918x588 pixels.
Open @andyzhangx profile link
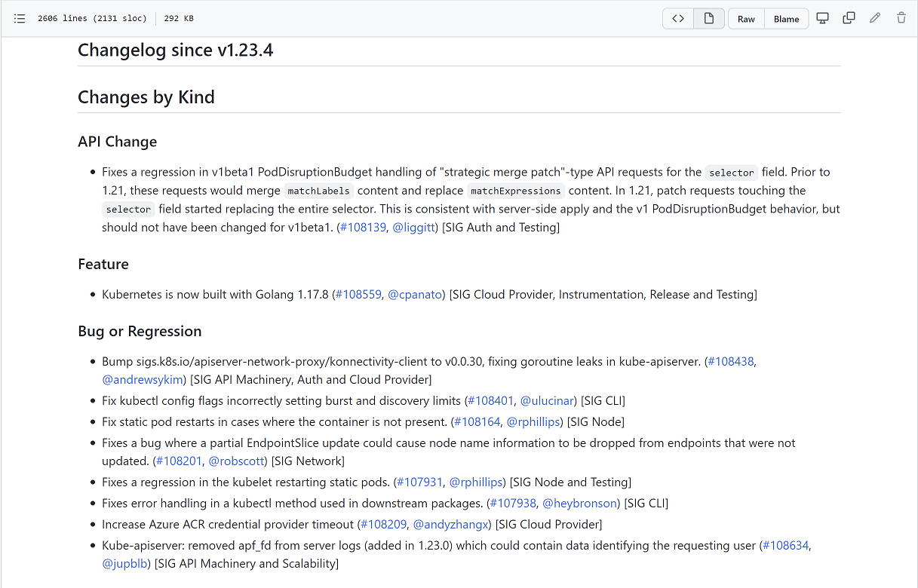coord(452,524)
